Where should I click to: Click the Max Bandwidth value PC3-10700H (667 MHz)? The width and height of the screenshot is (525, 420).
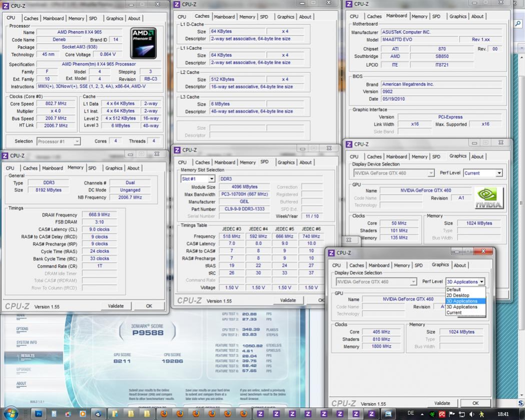pyautogui.click(x=244, y=194)
